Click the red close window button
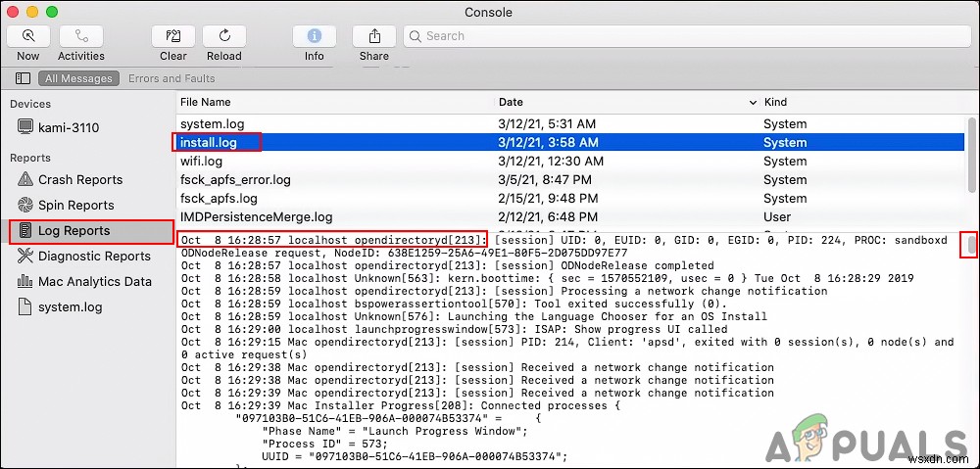The width and height of the screenshot is (980, 469). [x=13, y=12]
